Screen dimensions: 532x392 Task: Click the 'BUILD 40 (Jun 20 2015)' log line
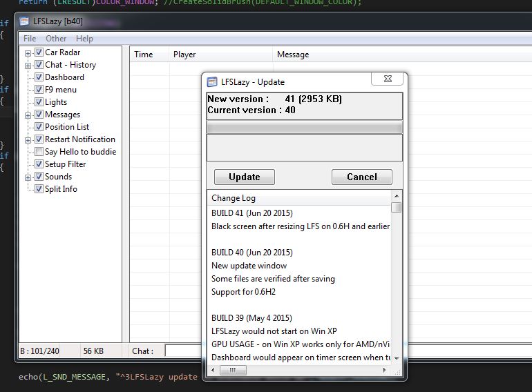252,253
